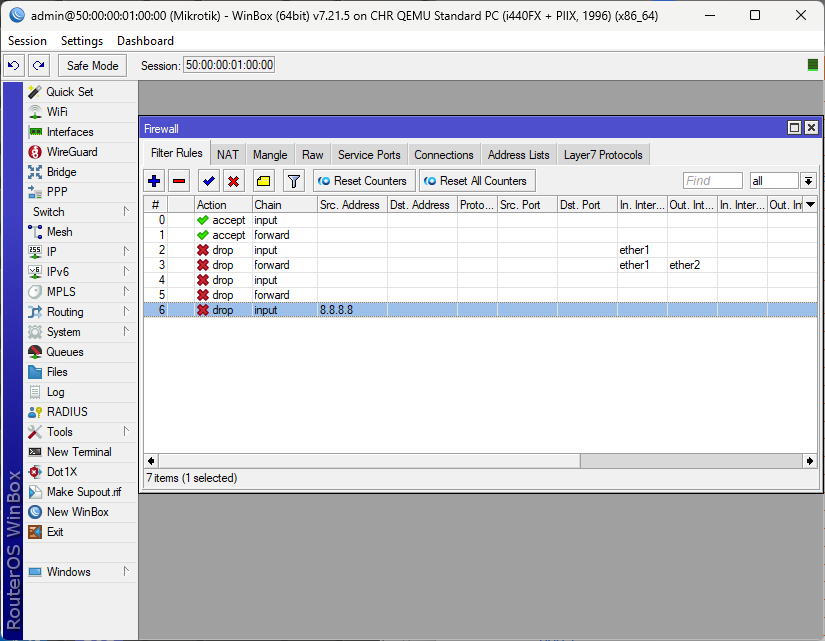This screenshot has width=825, height=641.
Task: Remove selected rule with minus icon
Action: click(179, 181)
